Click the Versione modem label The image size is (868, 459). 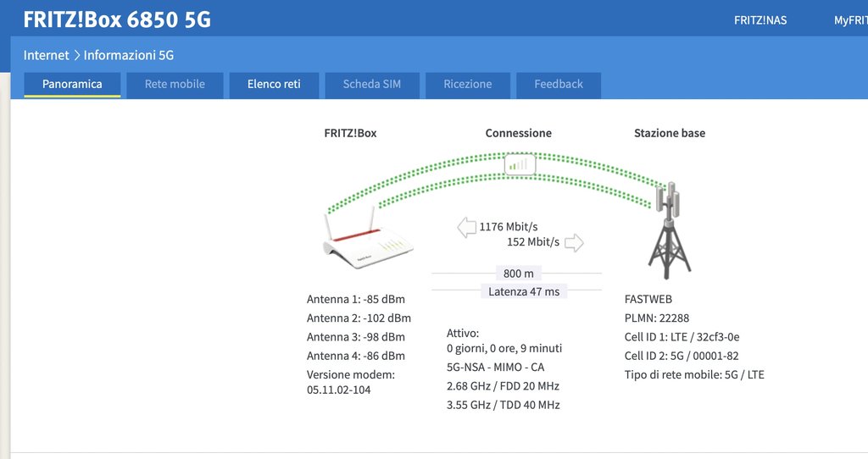[351, 374]
